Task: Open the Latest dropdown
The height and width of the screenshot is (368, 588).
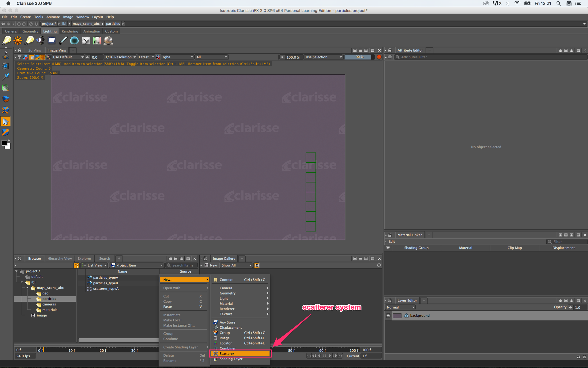Action: point(146,57)
